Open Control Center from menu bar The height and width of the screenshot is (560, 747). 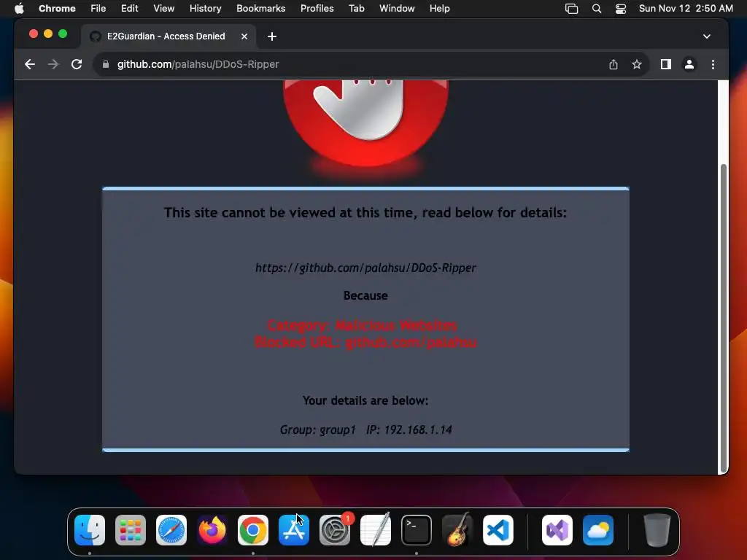620,9
